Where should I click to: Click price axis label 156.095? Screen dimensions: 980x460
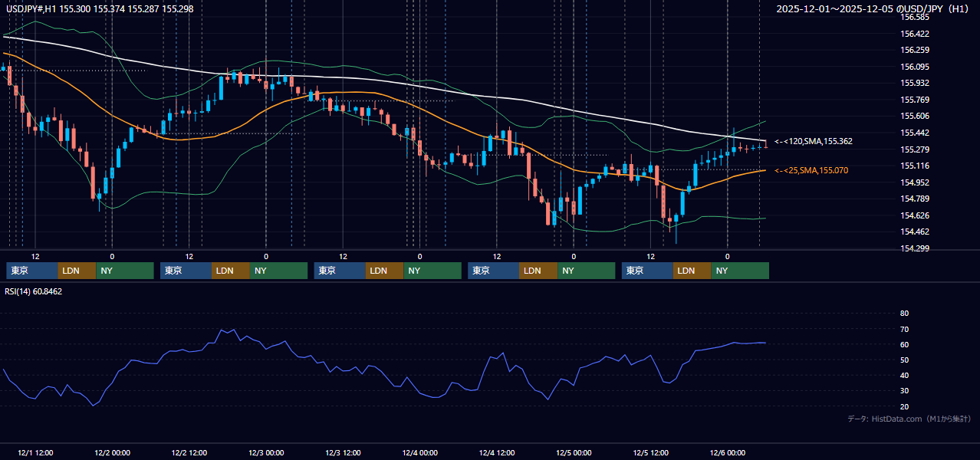click(x=915, y=67)
